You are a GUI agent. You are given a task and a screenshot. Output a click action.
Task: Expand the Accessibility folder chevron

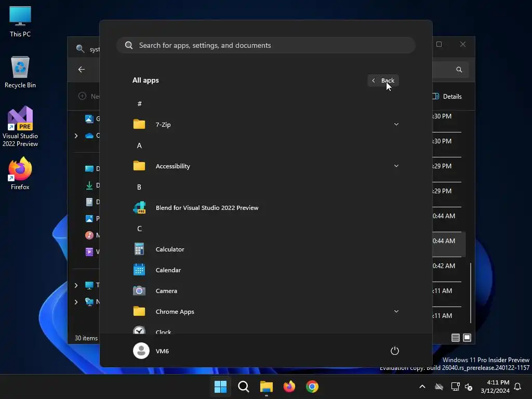pyautogui.click(x=396, y=166)
